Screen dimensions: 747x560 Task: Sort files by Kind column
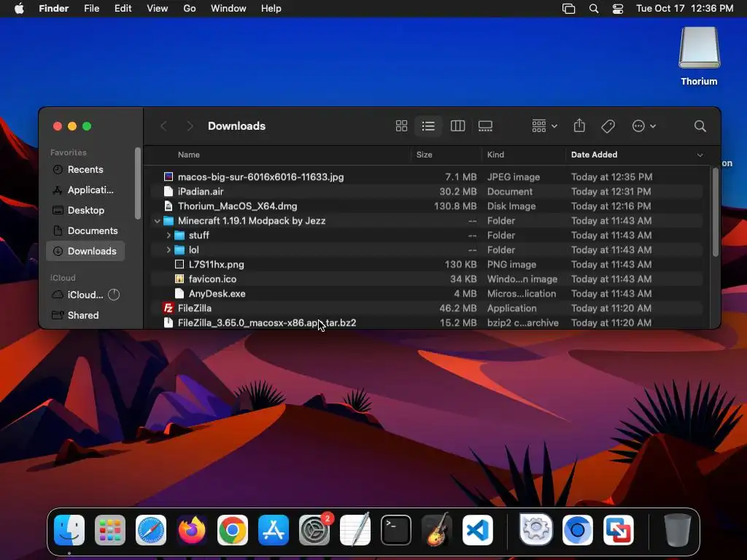(x=495, y=155)
